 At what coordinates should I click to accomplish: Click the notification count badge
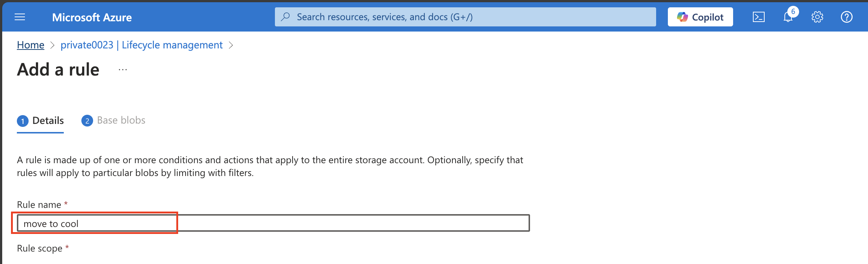[793, 11]
